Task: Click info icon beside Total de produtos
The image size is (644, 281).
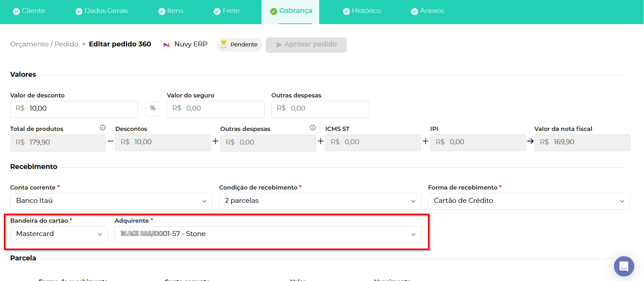Action: tap(102, 128)
